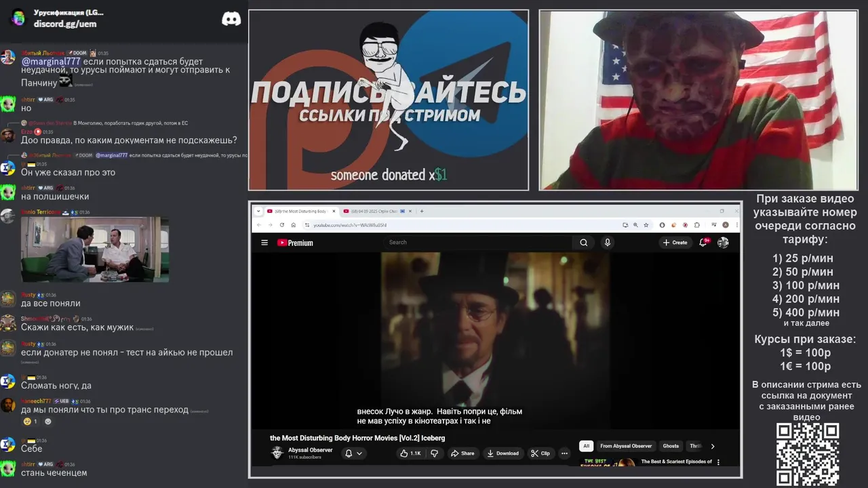Viewport: 868px width, 488px height.
Task: Click the Clip button
Action: (540, 453)
